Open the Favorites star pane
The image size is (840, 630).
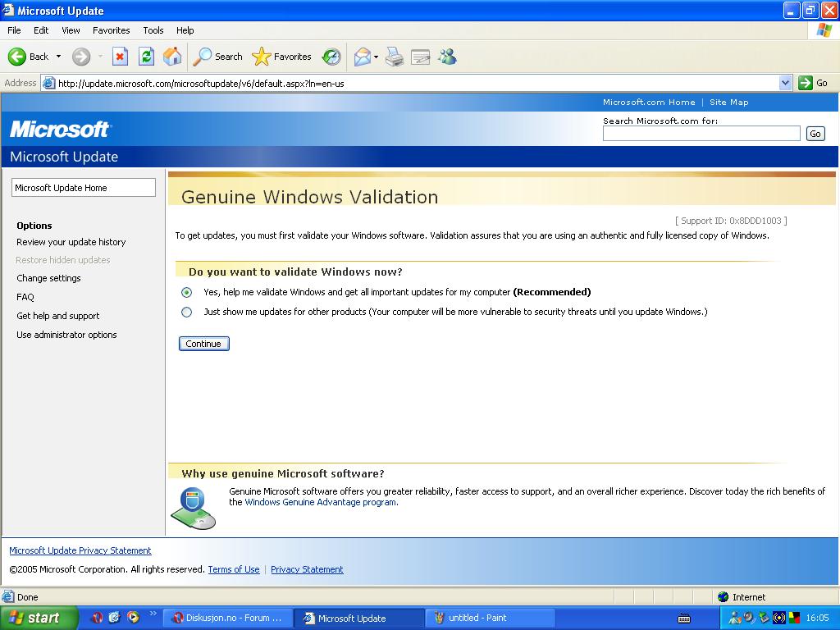click(x=282, y=57)
